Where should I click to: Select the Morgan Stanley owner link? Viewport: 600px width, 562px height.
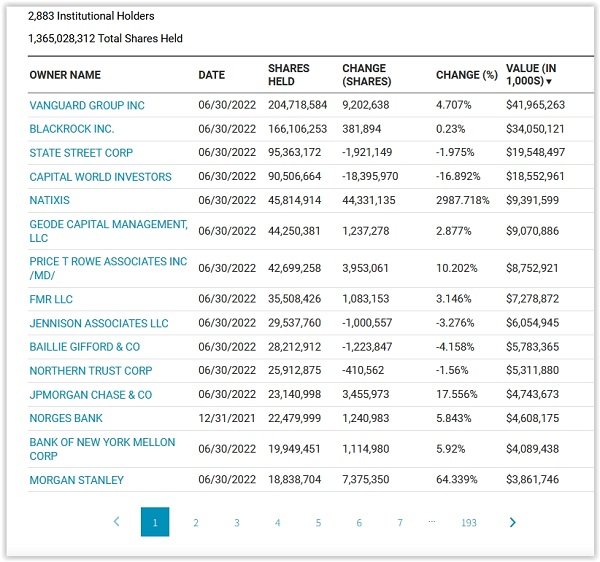77,480
